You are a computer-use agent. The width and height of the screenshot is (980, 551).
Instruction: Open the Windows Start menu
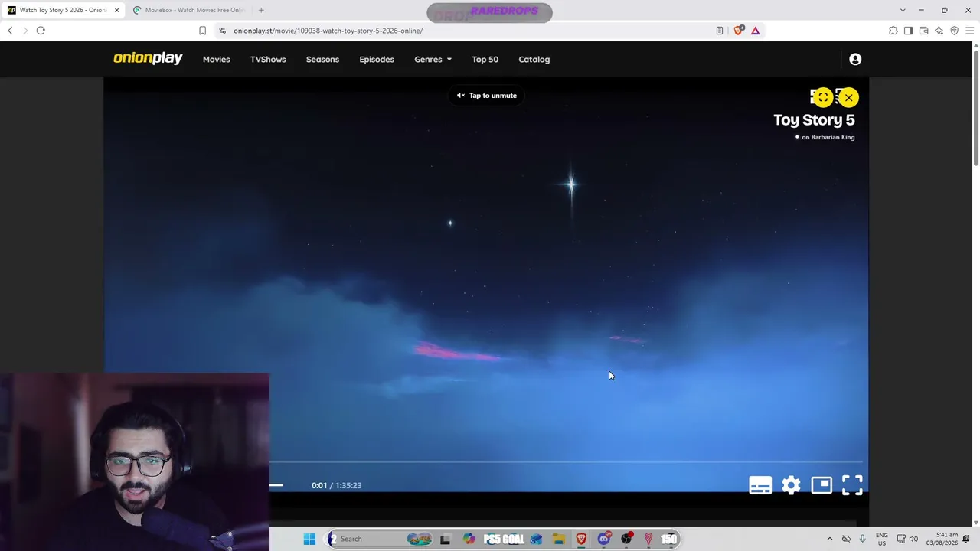click(309, 539)
